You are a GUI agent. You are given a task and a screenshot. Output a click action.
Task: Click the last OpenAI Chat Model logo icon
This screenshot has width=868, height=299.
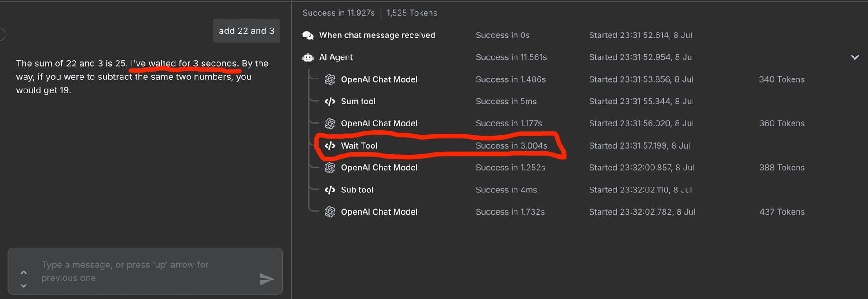[x=330, y=212]
